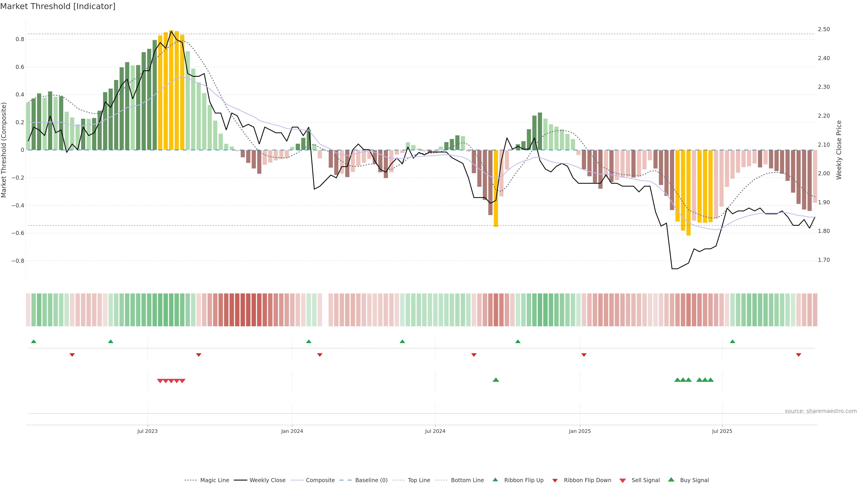
Task: Click the Jan 2024 x-axis label
Action: [292, 431]
